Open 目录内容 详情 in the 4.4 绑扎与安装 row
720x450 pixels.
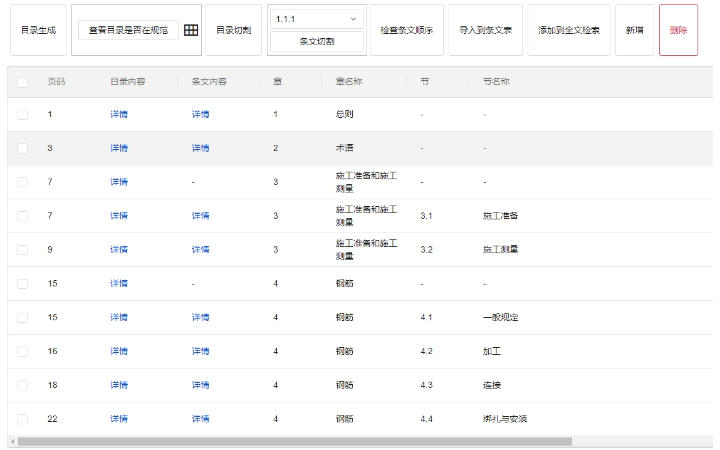(x=119, y=419)
